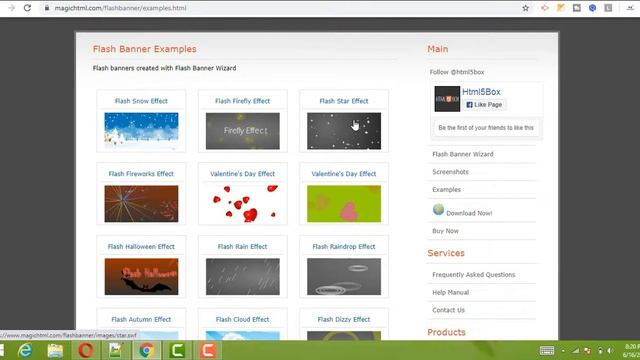Click the red hearts Valentine thumbnail
This screenshot has width=640, height=360.
[x=242, y=204]
